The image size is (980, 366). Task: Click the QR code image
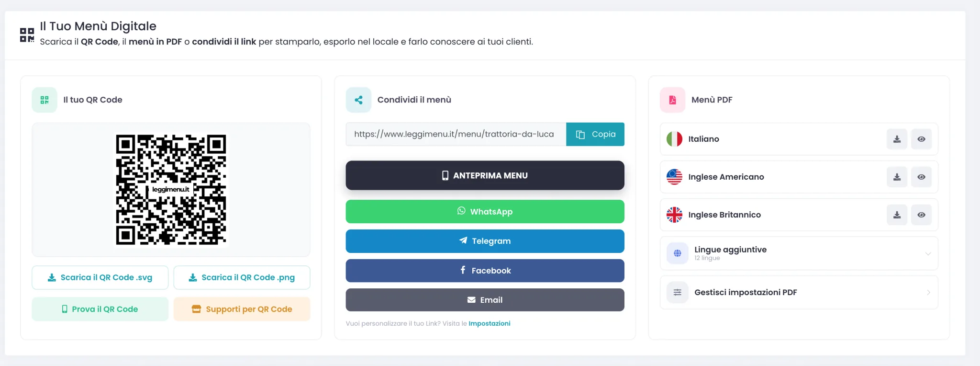pyautogui.click(x=171, y=190)
